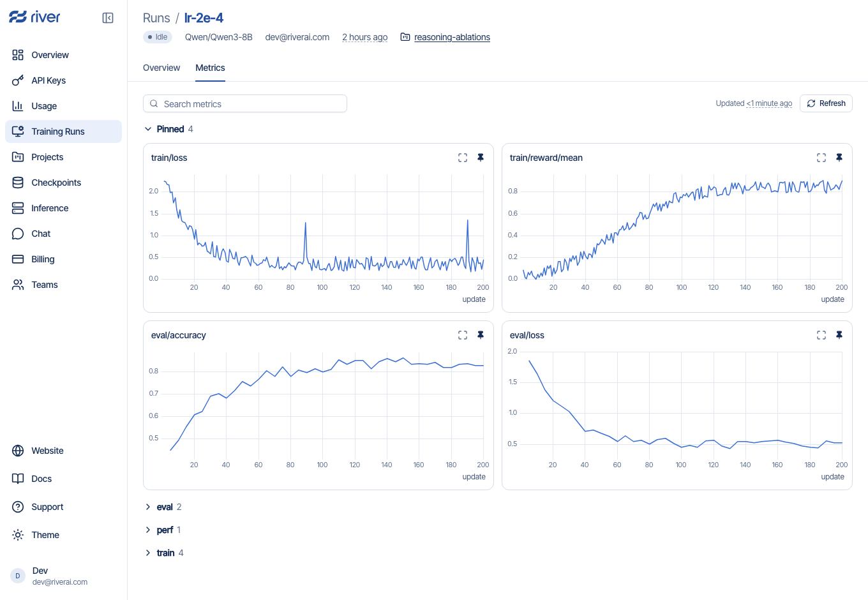Click the '2 hours ago' timestamp
This screenshot has height=600, width=868.
click(365, 37)
